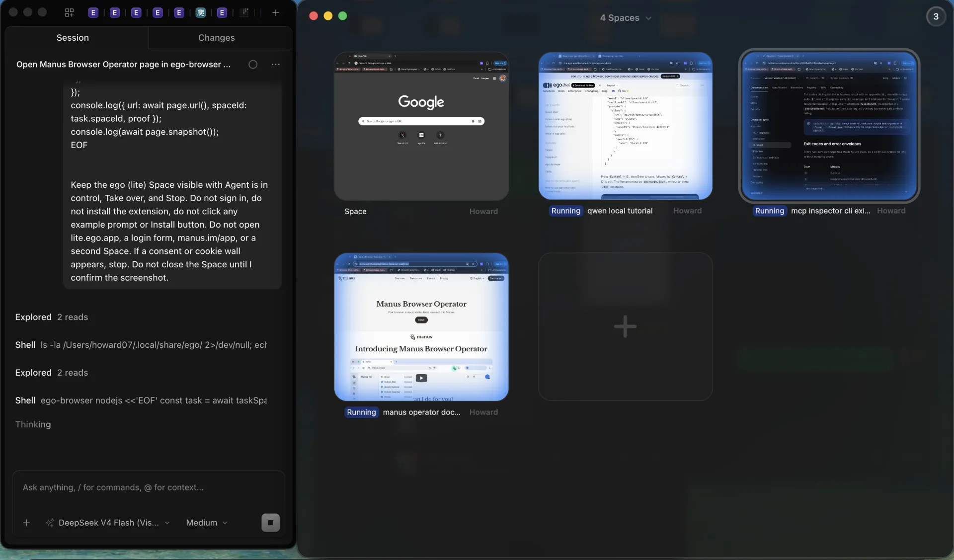Click the 'Keep the ego (lite) Space visible' paragraph

[169, 231]
